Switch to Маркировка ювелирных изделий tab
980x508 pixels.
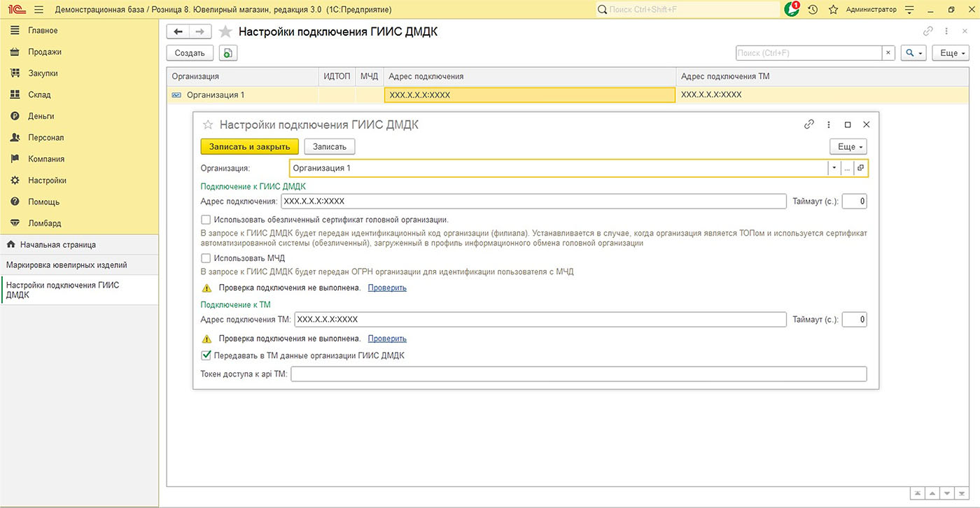pos(79,265)
